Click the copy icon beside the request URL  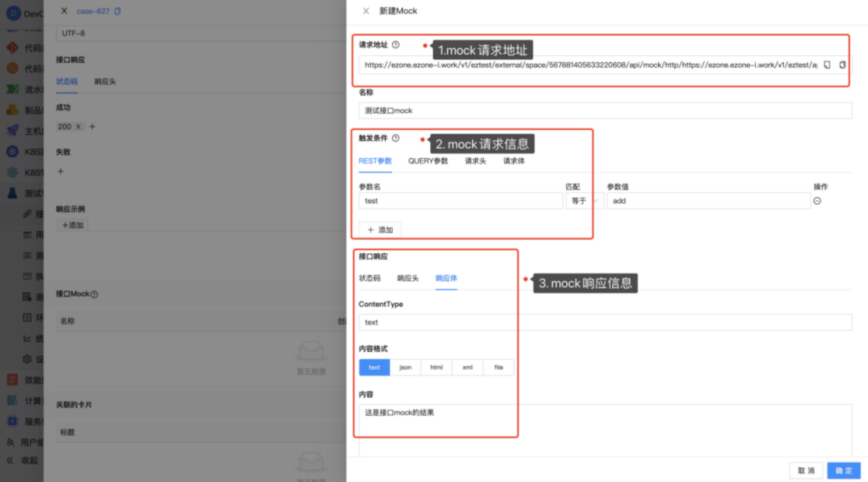point(827,65)
